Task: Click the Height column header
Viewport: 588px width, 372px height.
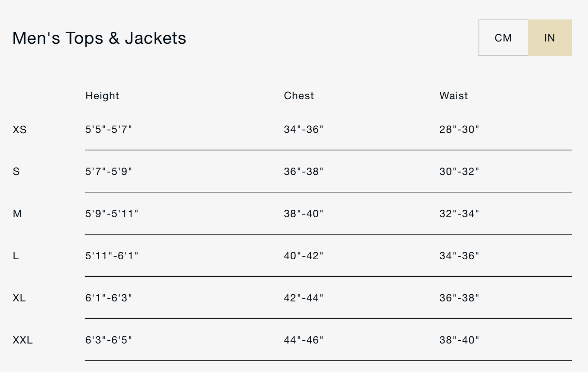Action: tap(102, 96)
